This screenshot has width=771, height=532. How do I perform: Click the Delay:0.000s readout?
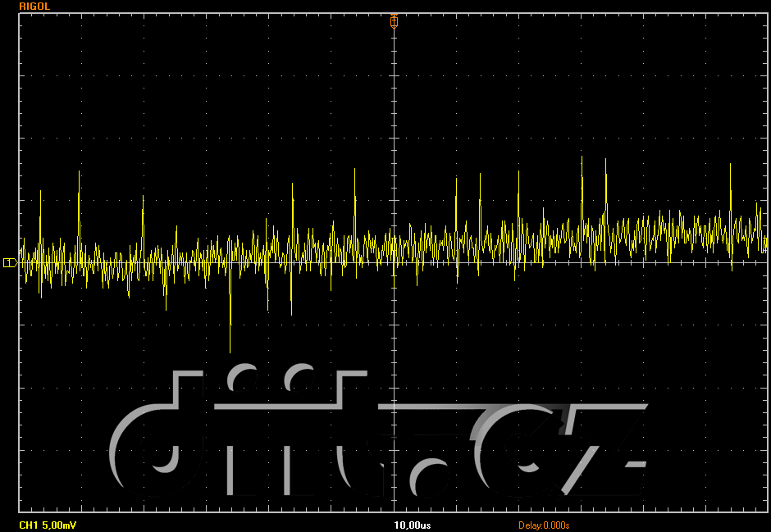(544, 525)
